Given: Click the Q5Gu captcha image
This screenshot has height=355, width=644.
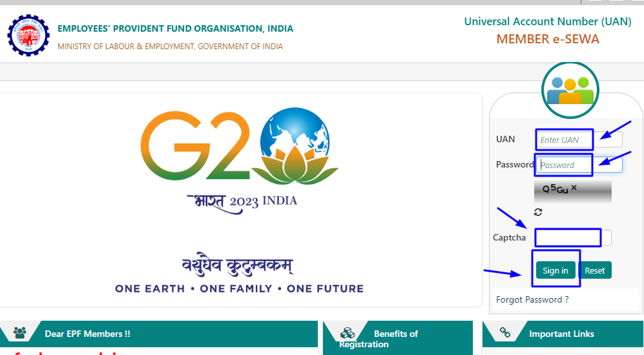Looking at the screenshot, I should [x=573, y=191].
